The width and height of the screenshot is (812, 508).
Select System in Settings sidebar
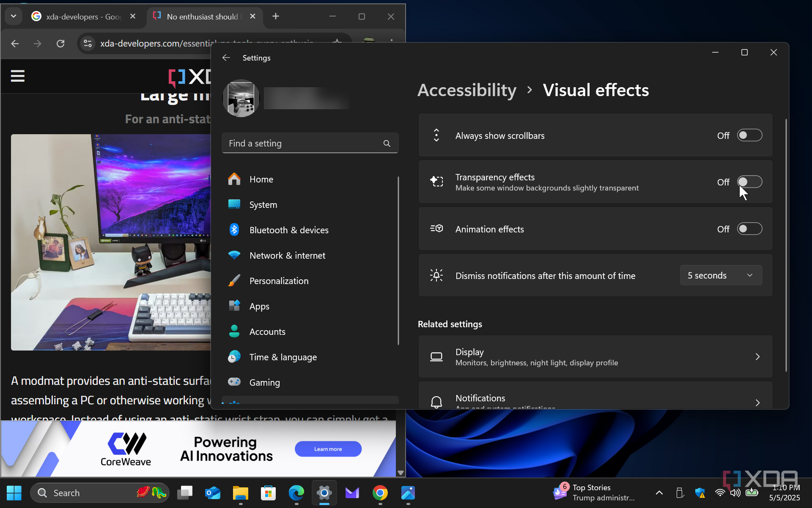310,205
